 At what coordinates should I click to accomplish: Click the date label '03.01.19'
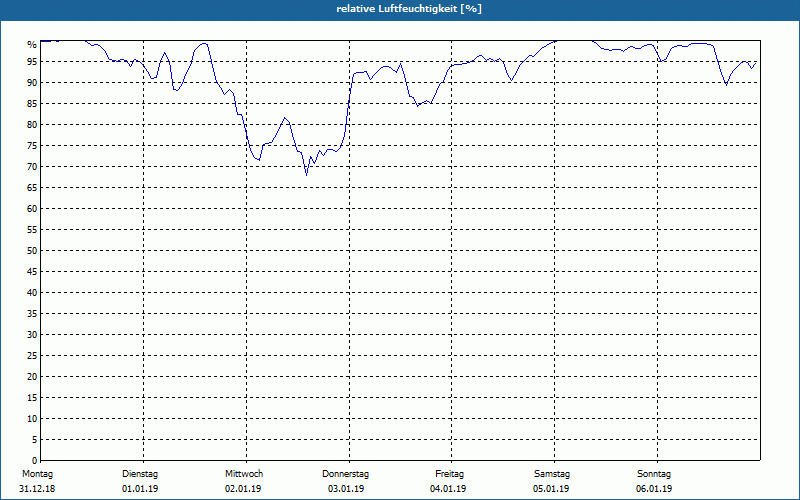346,489
